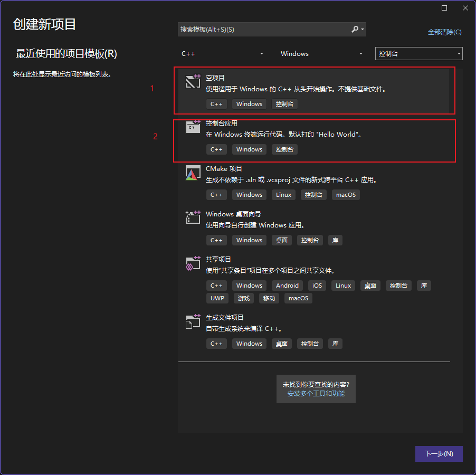Image resolution: width=476 pixels, height=475 pixels.
Task: Click the macOS tag under CMake 项目
Action: coord(346,195)
